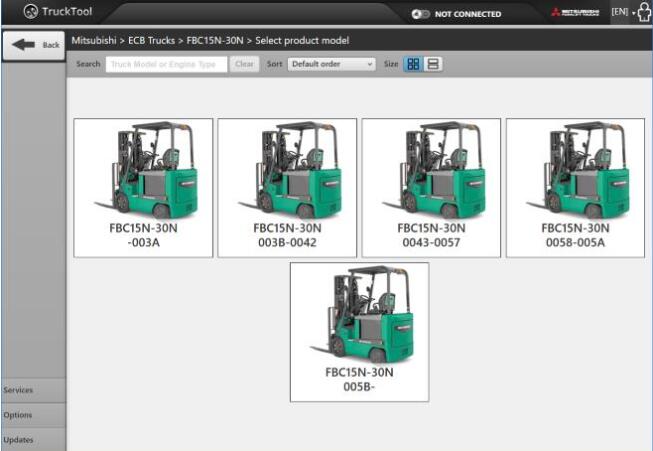
Task: Click the Mitsubishi brand logo
Action: (x=575, y=12)
